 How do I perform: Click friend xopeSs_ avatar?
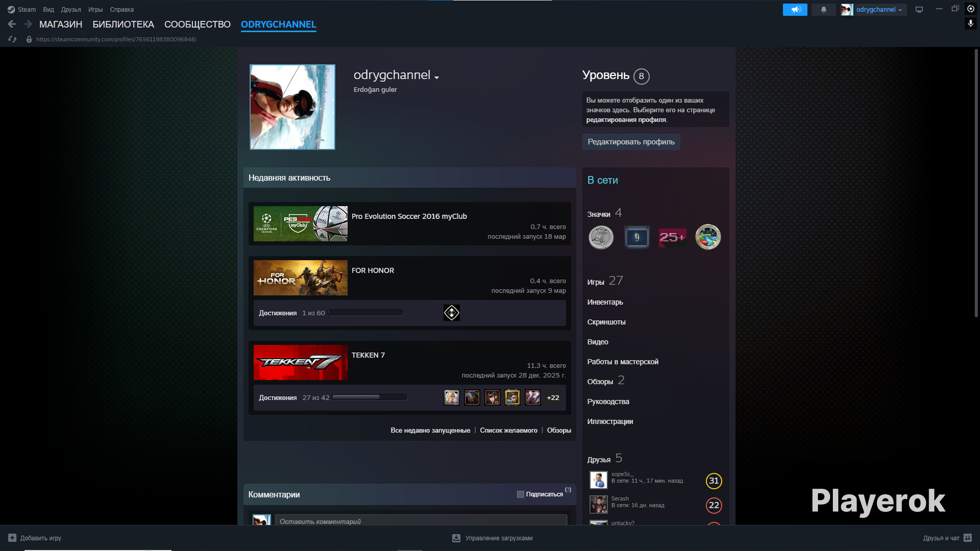tap(599, 480)
